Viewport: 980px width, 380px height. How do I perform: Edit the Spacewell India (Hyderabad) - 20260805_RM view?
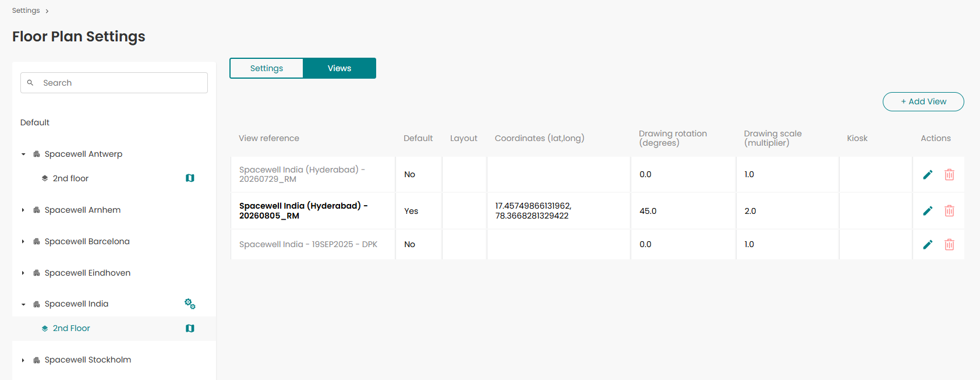928,211
